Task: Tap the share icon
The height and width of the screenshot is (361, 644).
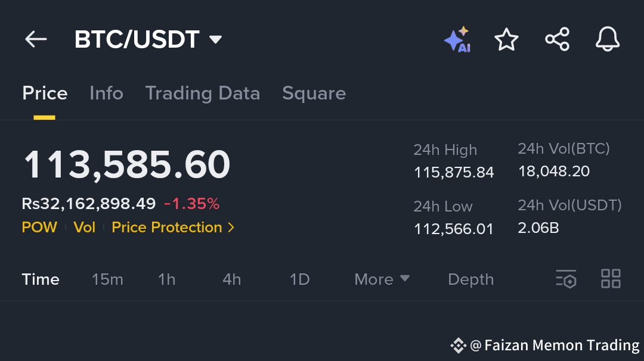Action: (557, 40)
